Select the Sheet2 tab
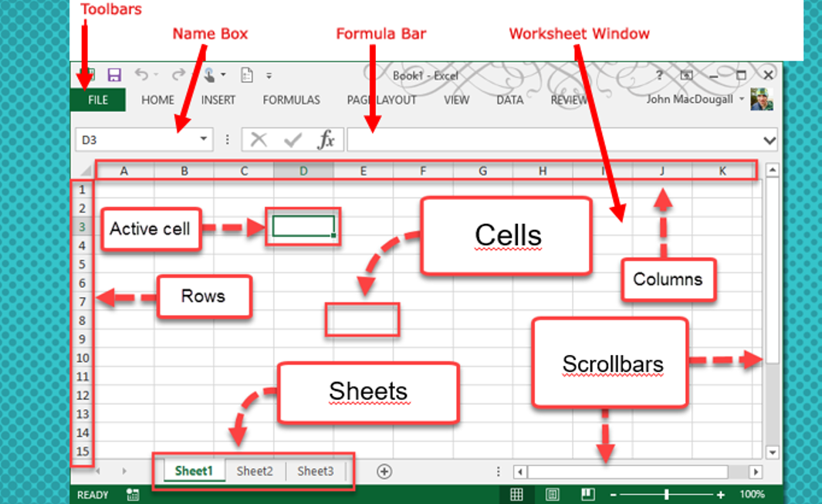The width and height of the screenshot is (822, 504). tap(255, 471)
